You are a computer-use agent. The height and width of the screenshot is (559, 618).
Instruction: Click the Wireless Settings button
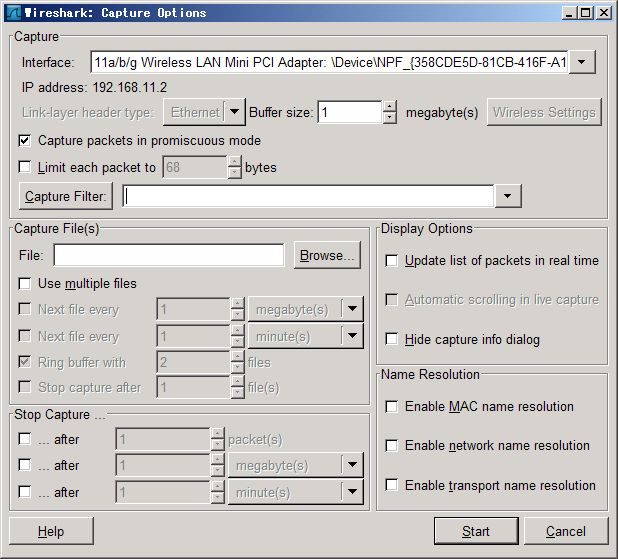pos(544,112)
